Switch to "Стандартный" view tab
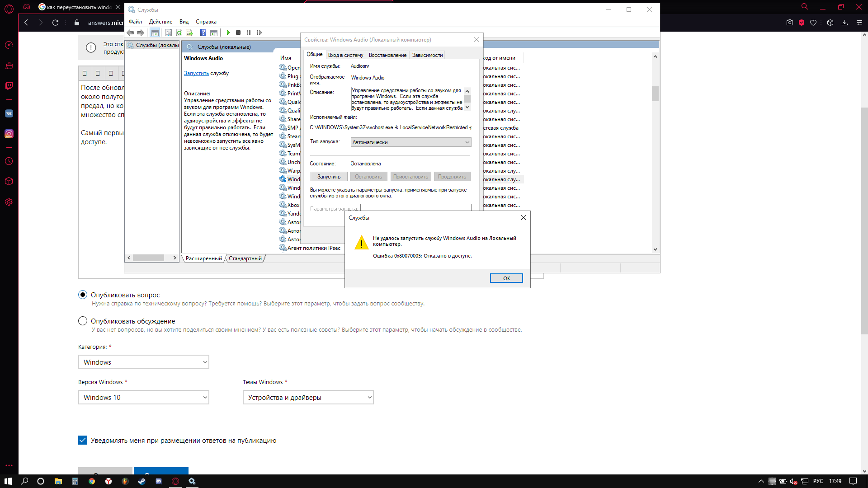This screenshot has width=868, height=488. click(245, 258)
